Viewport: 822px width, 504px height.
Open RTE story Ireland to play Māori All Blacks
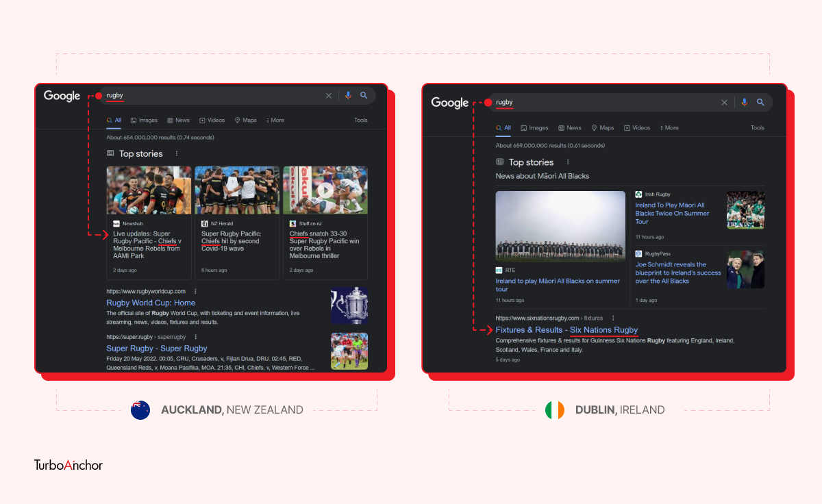pyautogui.click(x=558, y=285)
